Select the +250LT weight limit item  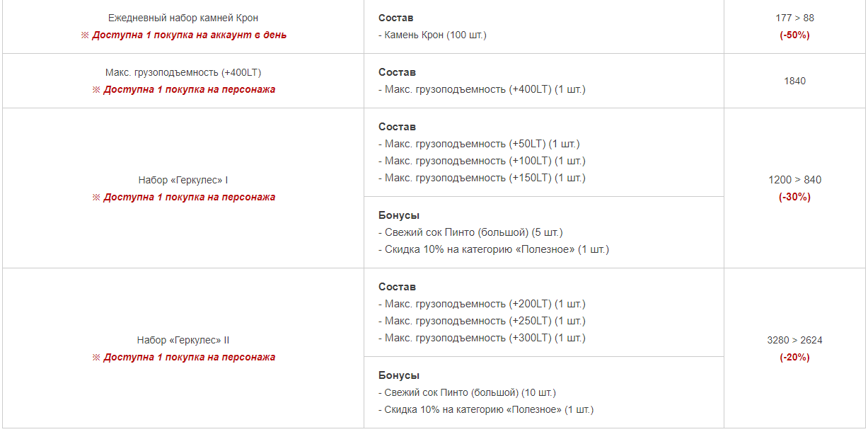point(485,321)
